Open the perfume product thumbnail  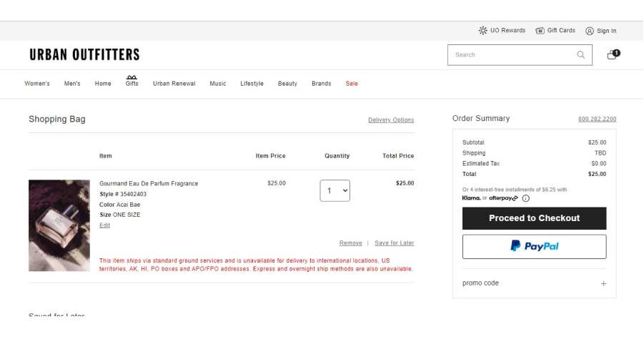59,225
